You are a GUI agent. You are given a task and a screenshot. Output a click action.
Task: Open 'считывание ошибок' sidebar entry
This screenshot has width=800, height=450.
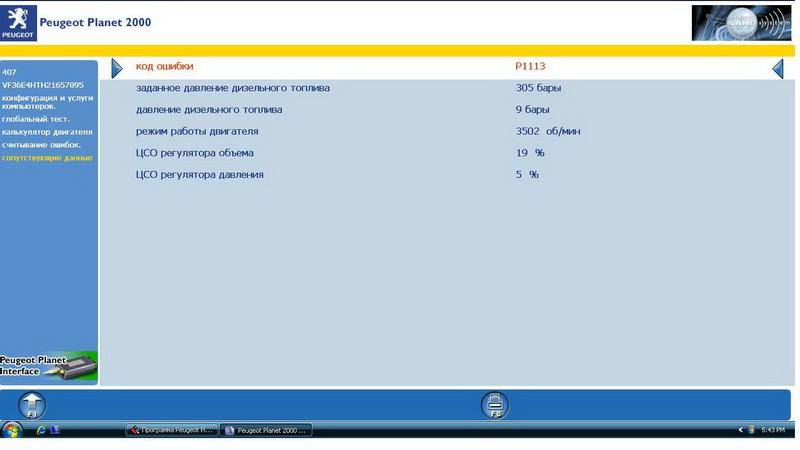click(41, 145)
